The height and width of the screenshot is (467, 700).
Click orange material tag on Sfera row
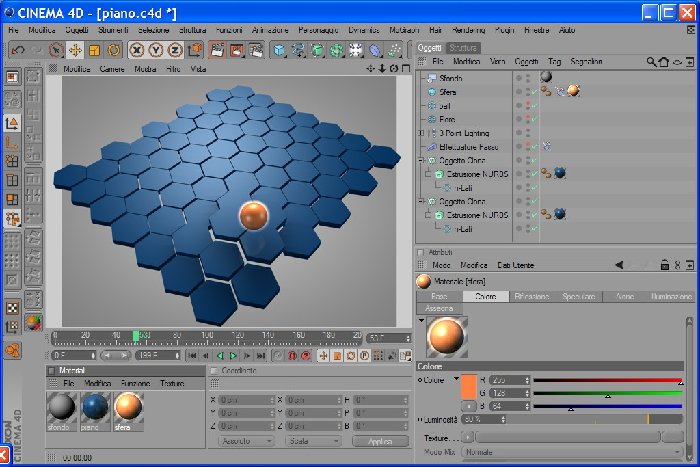[573, 91]
